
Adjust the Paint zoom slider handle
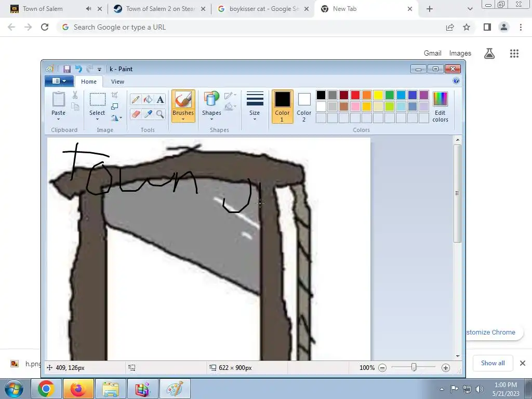point(414,367)
